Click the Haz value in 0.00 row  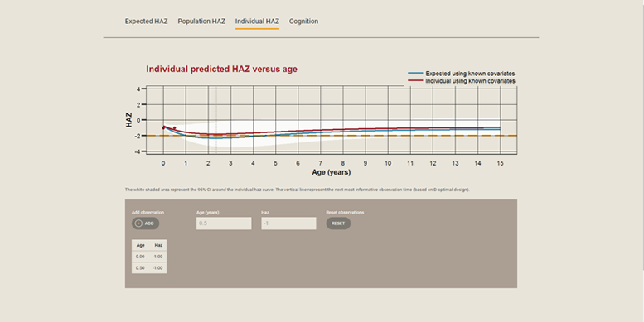(157, 257)
